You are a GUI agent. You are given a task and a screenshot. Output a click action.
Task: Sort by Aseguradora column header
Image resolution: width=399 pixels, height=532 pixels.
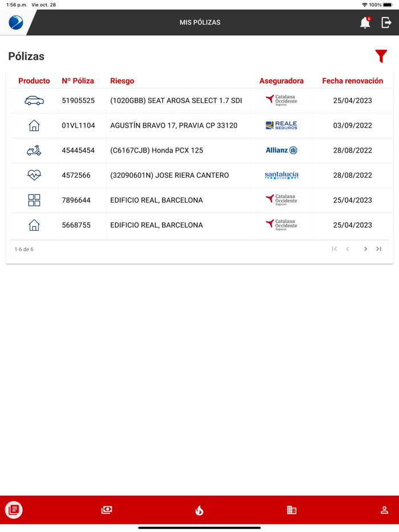(x=282, y=81)
